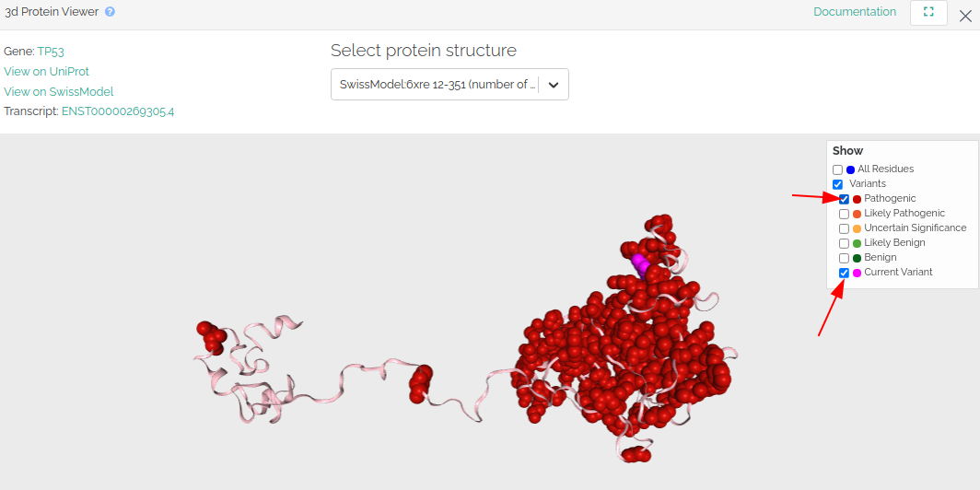Enable All Residues checkbox

point(837,169)
